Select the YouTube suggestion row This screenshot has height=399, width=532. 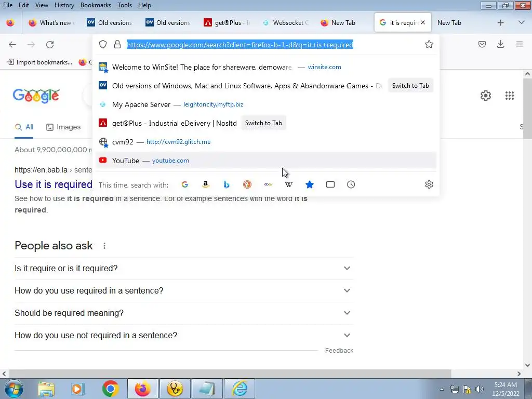pyautogui.click(x=266, y=161)
